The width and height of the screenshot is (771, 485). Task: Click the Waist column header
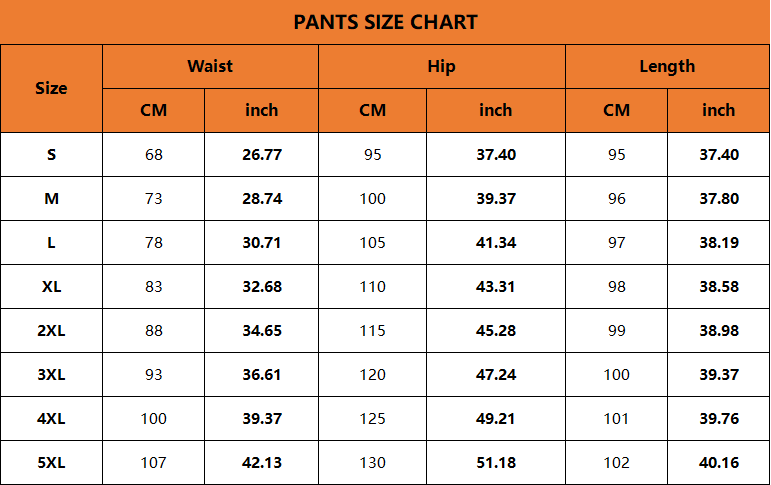[x=210, y=66]
